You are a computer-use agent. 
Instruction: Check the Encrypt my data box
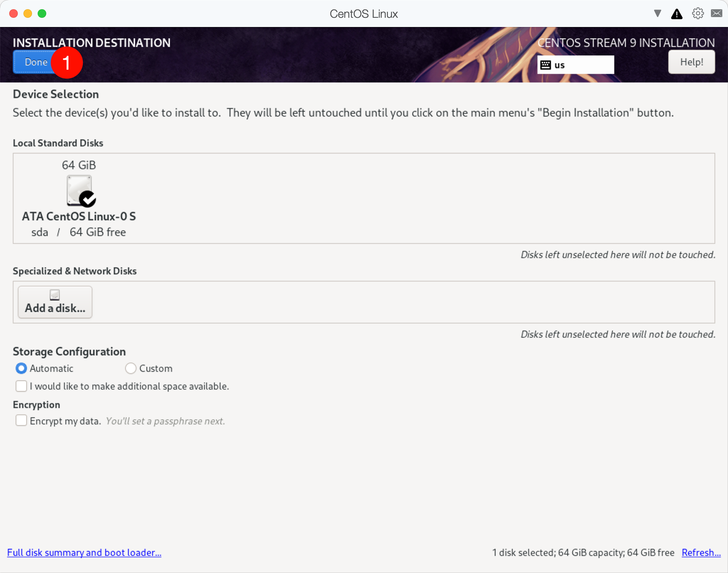(21, 421)
